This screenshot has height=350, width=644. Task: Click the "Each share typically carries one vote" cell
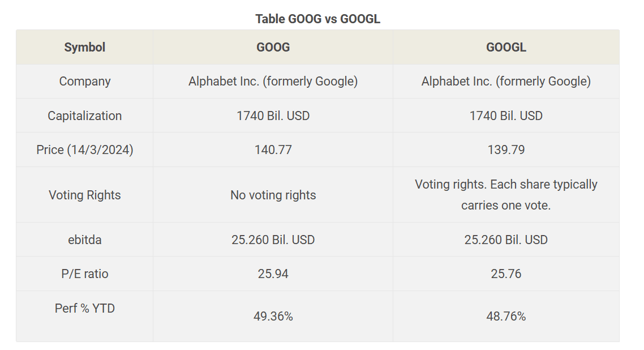[x=506, y=195]
